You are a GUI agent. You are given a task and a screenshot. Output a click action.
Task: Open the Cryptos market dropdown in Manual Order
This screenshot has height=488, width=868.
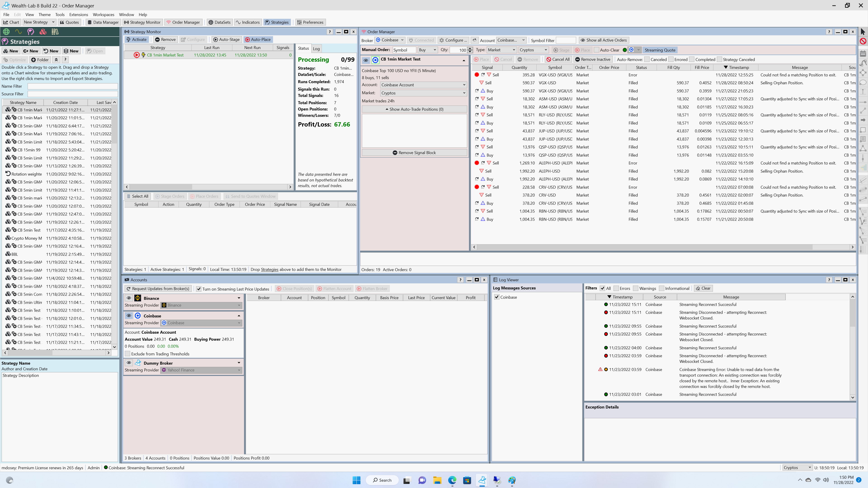pyautogui.click(x=533, y=50)
